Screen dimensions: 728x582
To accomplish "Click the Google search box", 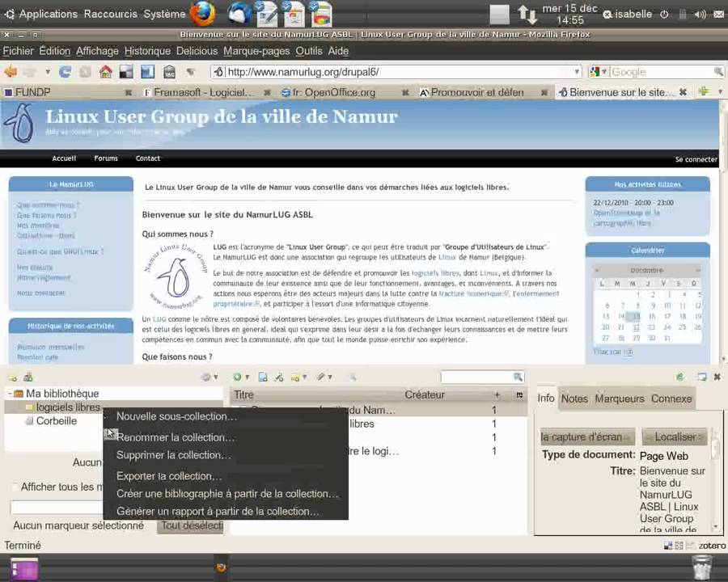I will pos(662,72).
